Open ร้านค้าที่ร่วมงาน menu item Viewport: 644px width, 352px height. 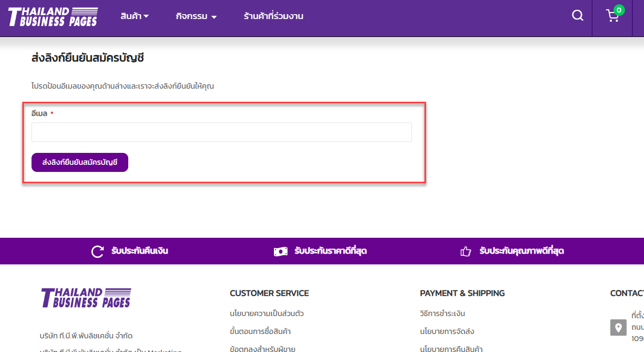click(273, 16)
